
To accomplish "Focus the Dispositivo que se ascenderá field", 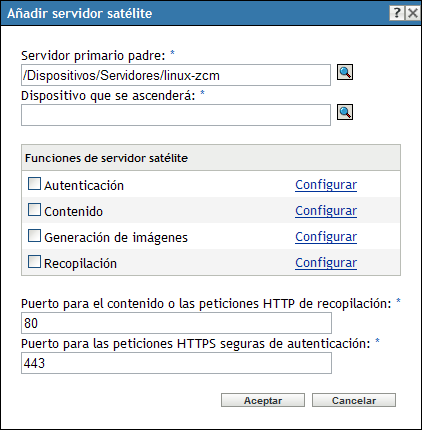I will point(176,115).
